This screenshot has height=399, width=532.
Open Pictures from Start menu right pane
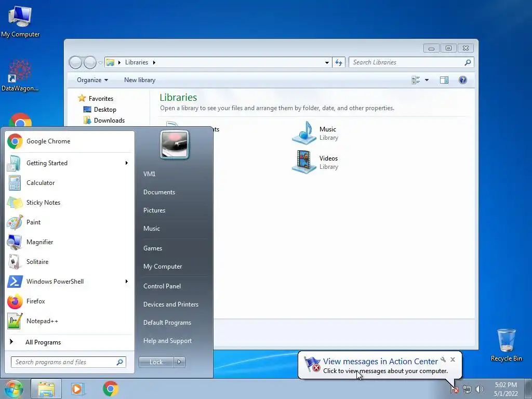(x=154, y=211)
